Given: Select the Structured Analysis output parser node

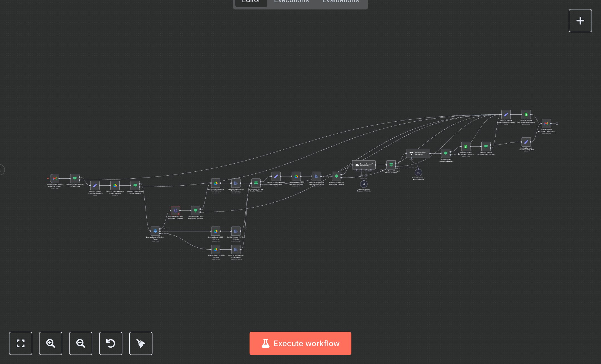Looking at the screenshot, I should tap(364, 184).
